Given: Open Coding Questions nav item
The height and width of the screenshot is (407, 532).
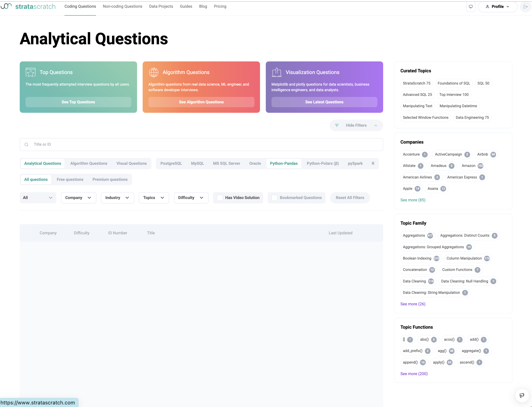Looking at the screenshot, I should 80,6.
